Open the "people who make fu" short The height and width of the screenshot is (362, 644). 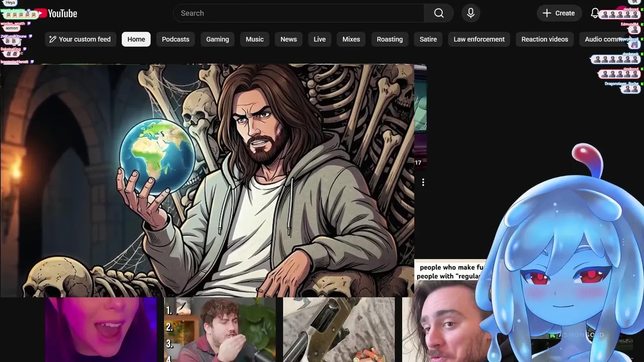click(x=445, y=311)
